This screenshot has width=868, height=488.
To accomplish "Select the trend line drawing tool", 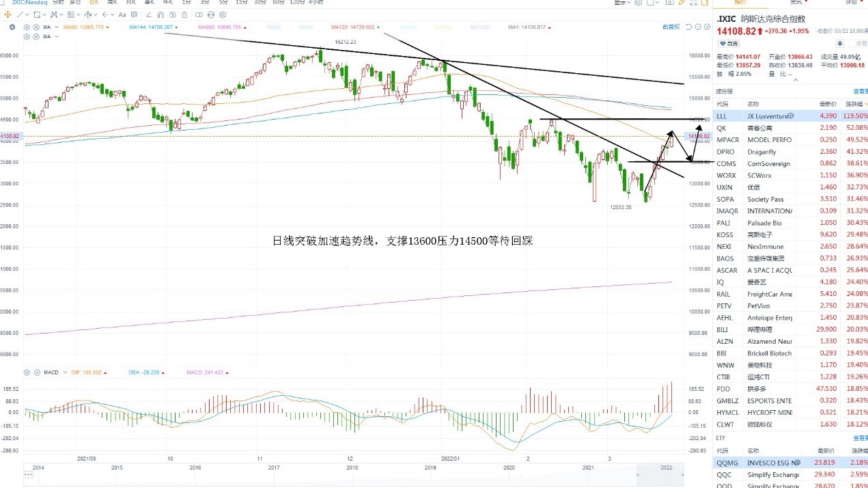I will tap(20, 14).
